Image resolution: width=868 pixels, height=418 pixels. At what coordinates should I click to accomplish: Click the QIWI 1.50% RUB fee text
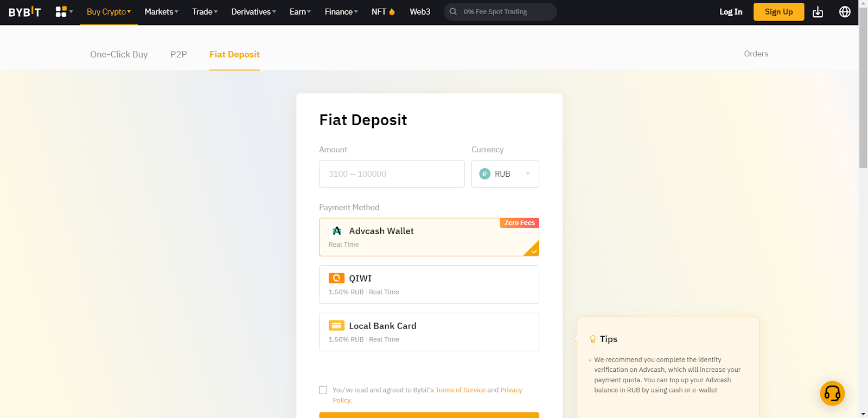(346, 292)
